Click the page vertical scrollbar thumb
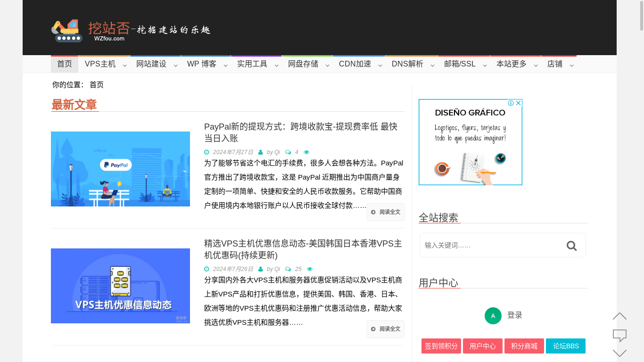Image resolution: width=644 pixels, height=362 pixels. click(641, 16)
